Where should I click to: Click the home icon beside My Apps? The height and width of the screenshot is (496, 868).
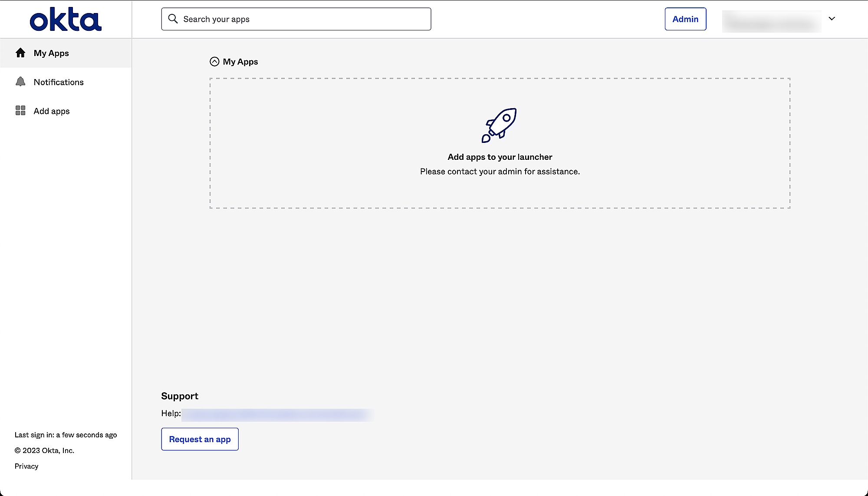click(x=20, y=53)
